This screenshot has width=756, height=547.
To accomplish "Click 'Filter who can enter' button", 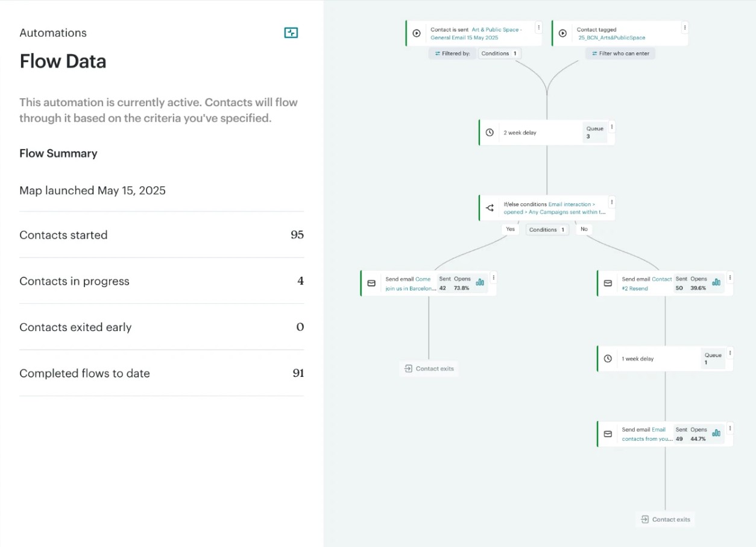I will (x=620, y=54).
